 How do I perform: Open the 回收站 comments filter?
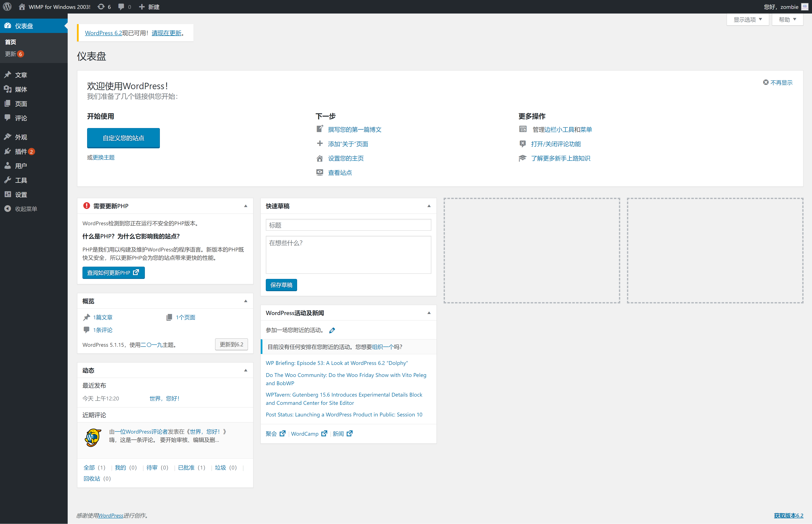click(x=92, y=478)
